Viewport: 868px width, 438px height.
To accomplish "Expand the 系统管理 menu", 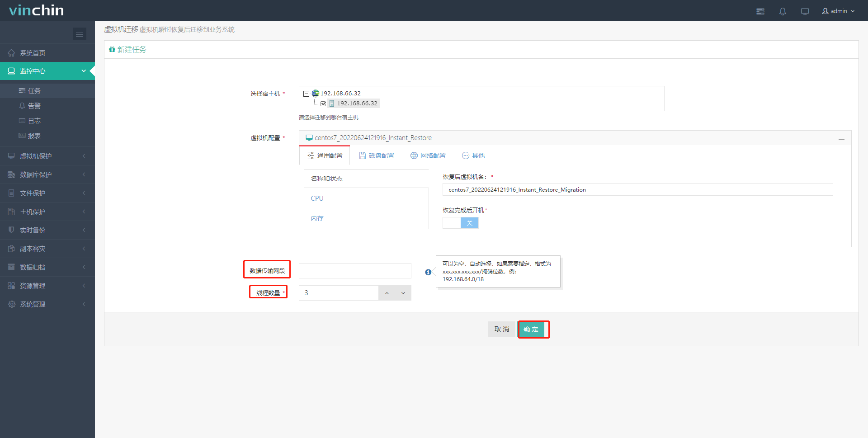I will click(47, 304).
